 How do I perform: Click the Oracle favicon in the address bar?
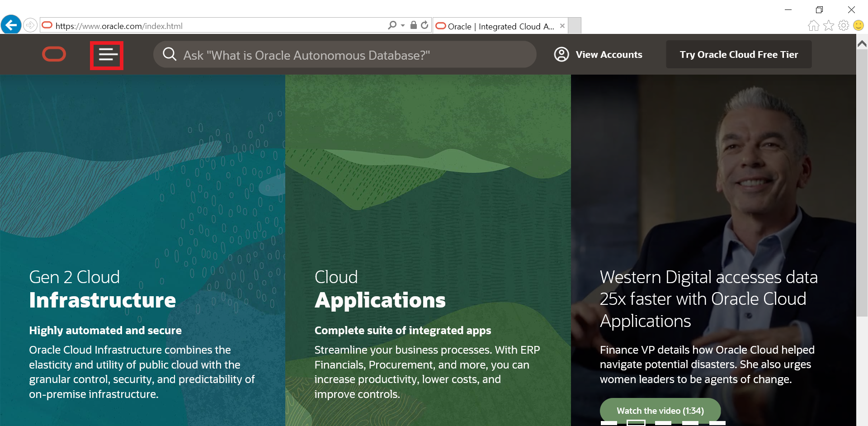coord(47,25)
